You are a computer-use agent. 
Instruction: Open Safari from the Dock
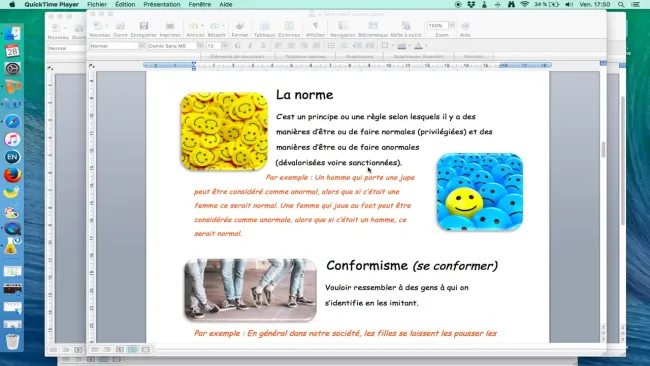(12, 121)
